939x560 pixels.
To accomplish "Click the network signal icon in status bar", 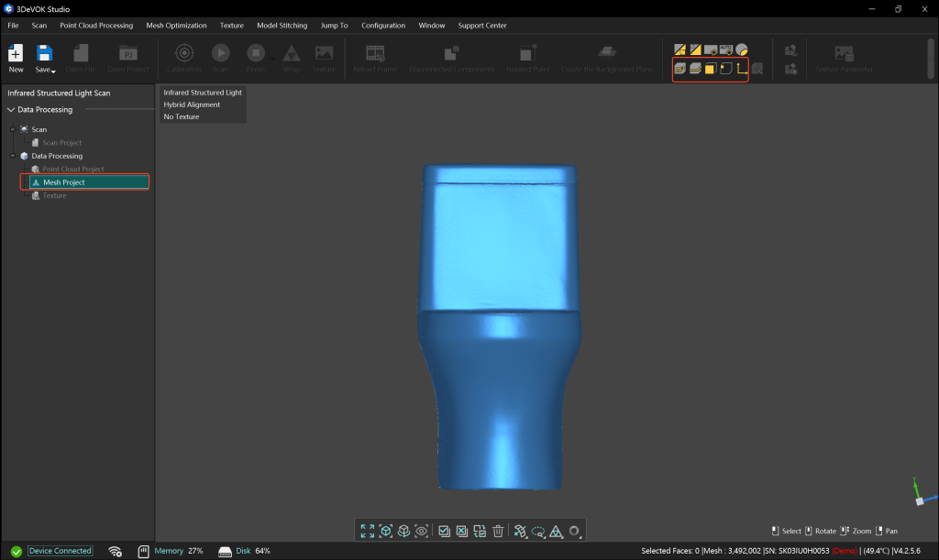I will click(115, 551).
